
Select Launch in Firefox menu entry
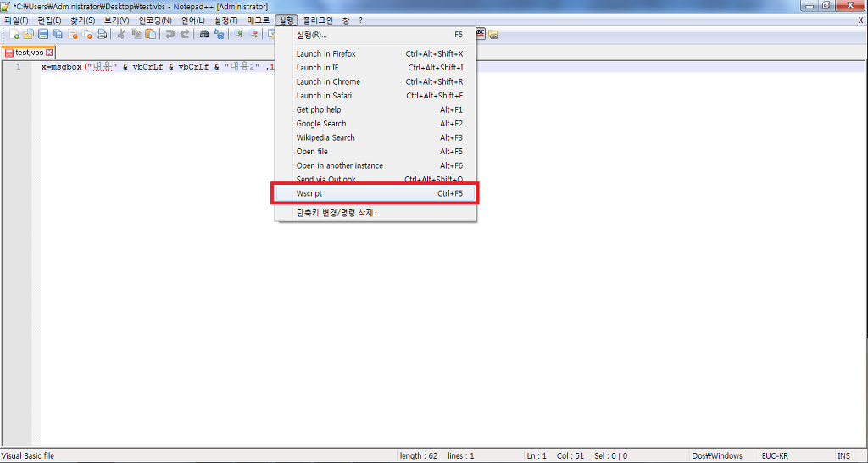coord(376,54)
